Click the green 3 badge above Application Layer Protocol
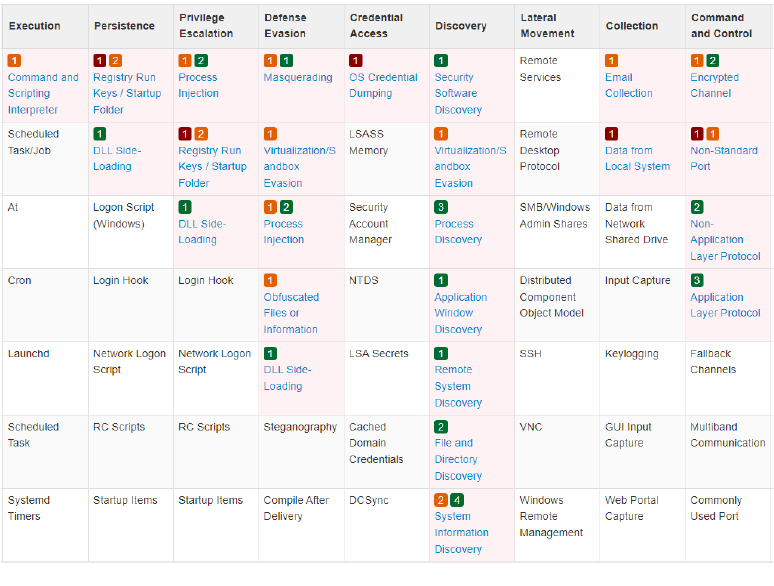 pos(697,280)
